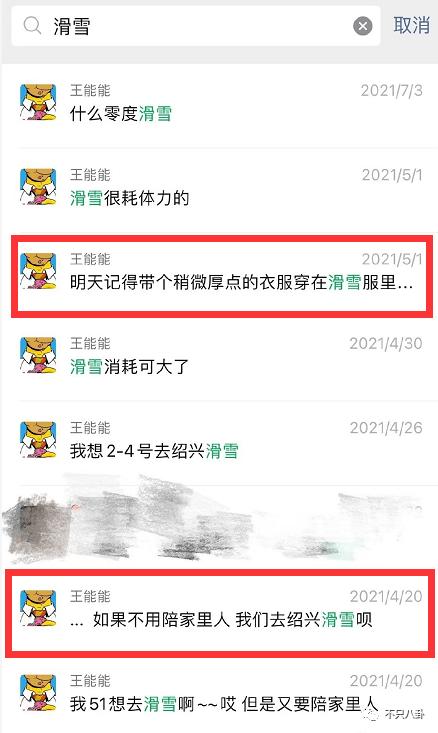Clear the search text with the X icon
This screenshot has height=733, width=438.
pyautogui.click(x=363, y=26)
